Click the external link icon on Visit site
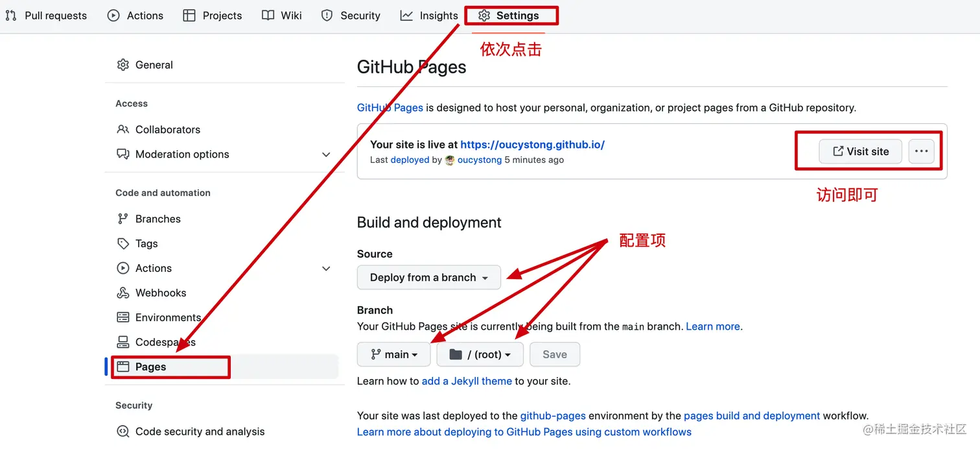 tap(838, 152)
